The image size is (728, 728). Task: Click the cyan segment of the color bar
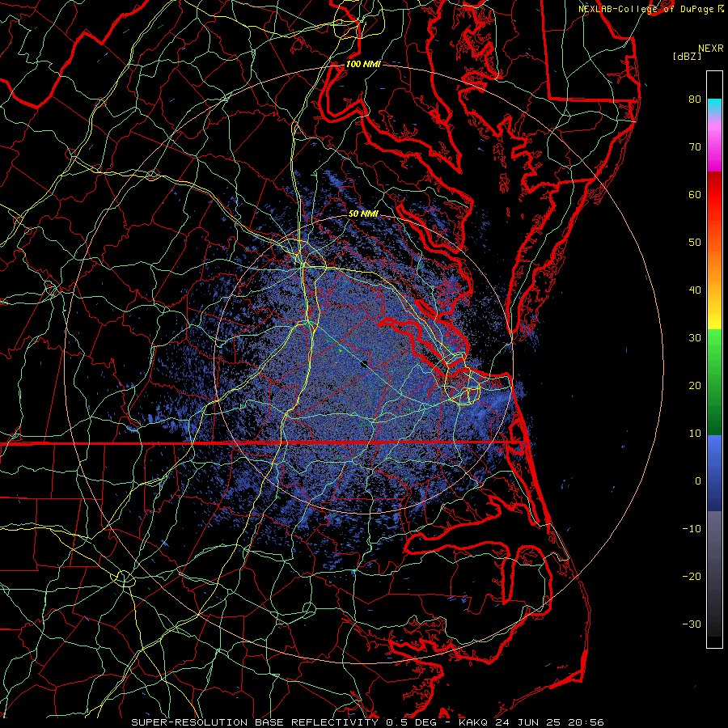pos(714,106)
